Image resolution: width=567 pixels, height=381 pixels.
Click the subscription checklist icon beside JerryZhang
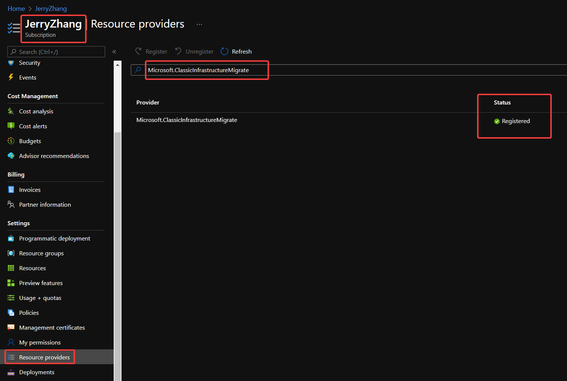[13, 28]
